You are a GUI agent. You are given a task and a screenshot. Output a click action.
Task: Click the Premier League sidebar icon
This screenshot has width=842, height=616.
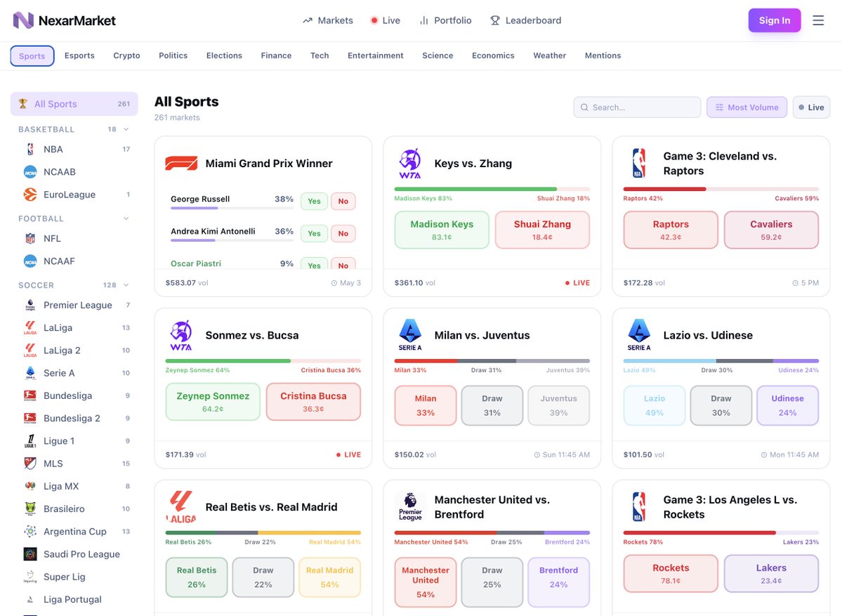click(30, 305)
